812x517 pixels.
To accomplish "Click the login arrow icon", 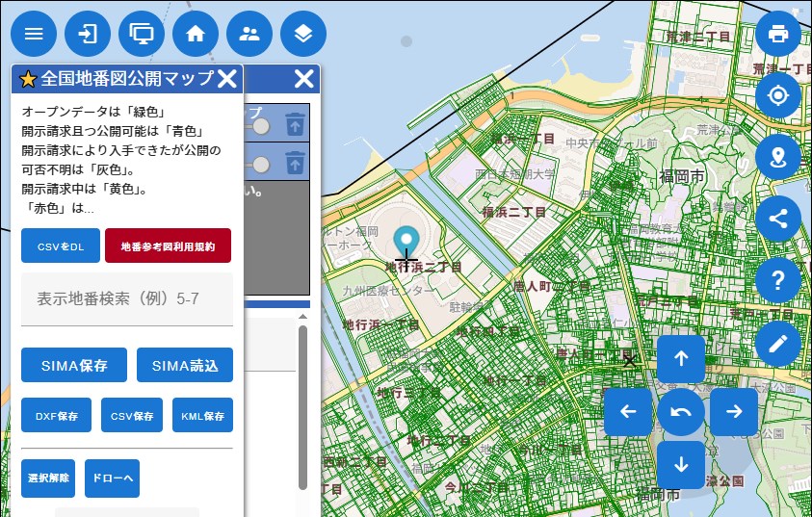I will 88,34.
